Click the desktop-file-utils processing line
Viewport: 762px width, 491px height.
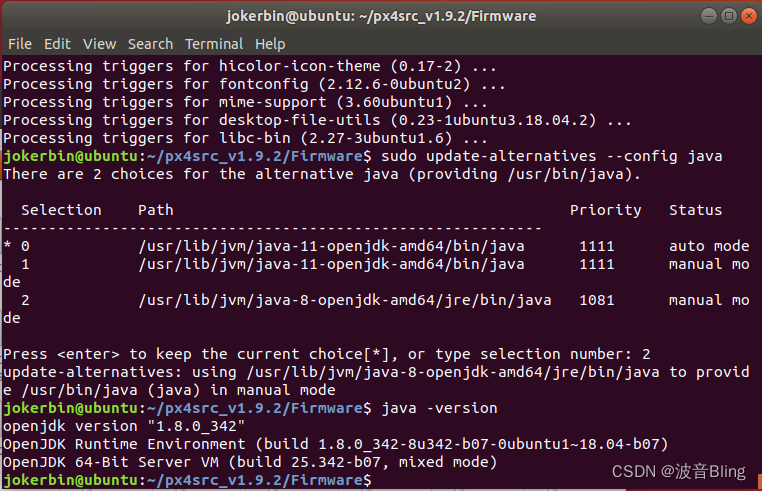(317, 120)
